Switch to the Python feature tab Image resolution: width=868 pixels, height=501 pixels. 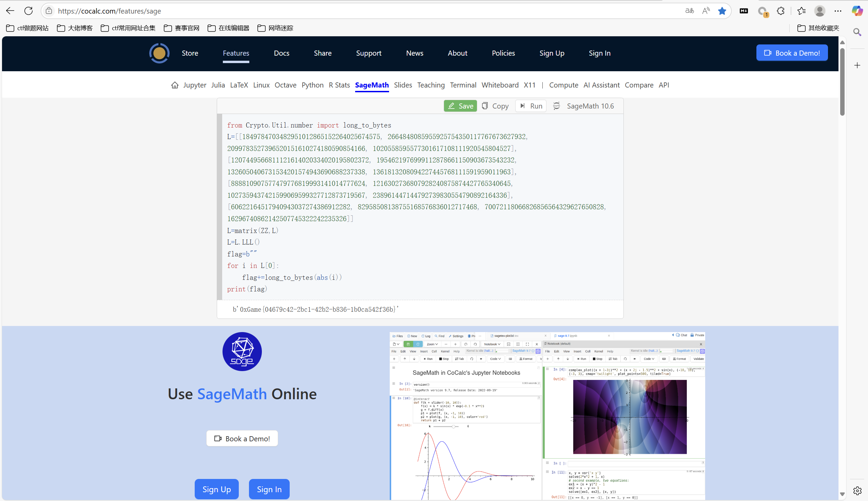point(313,85)
